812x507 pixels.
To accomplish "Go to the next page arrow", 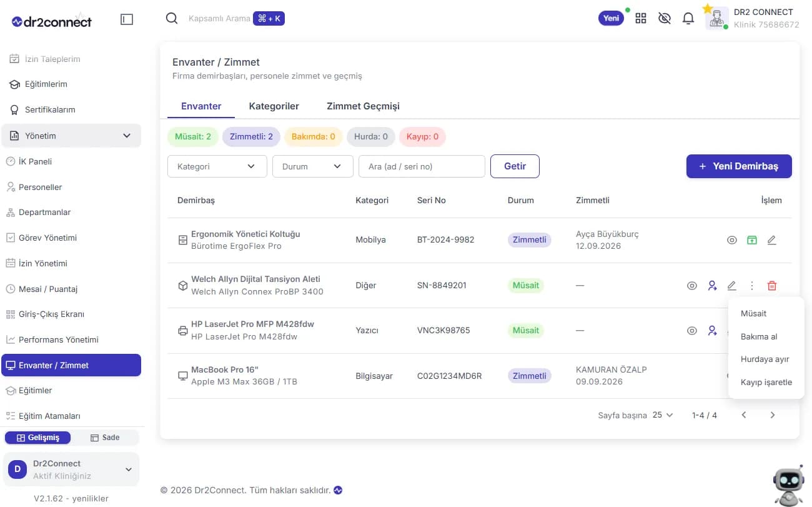I will tap(773, 415).
